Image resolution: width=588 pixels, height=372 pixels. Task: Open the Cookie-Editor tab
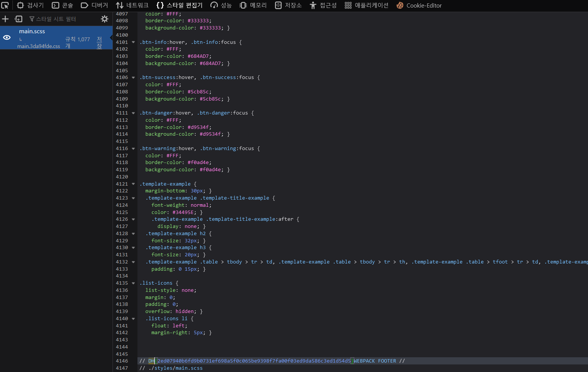coord(419,5)
